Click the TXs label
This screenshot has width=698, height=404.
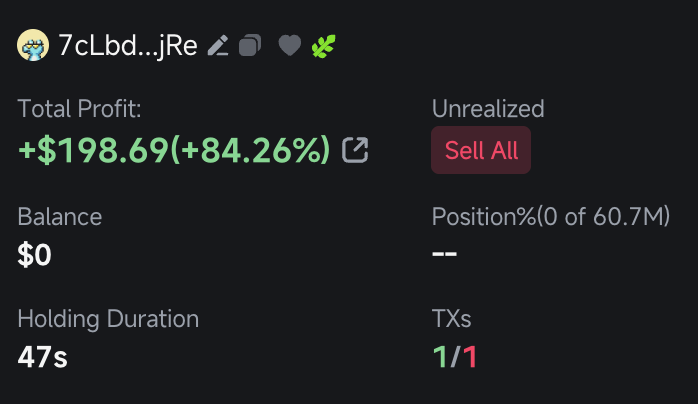tap(451, 319)
